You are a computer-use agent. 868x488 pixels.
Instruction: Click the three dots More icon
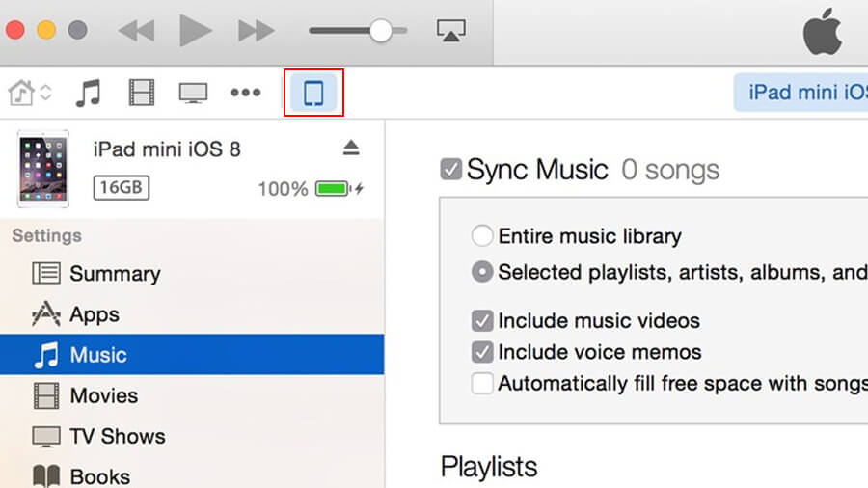pos(245,94)
